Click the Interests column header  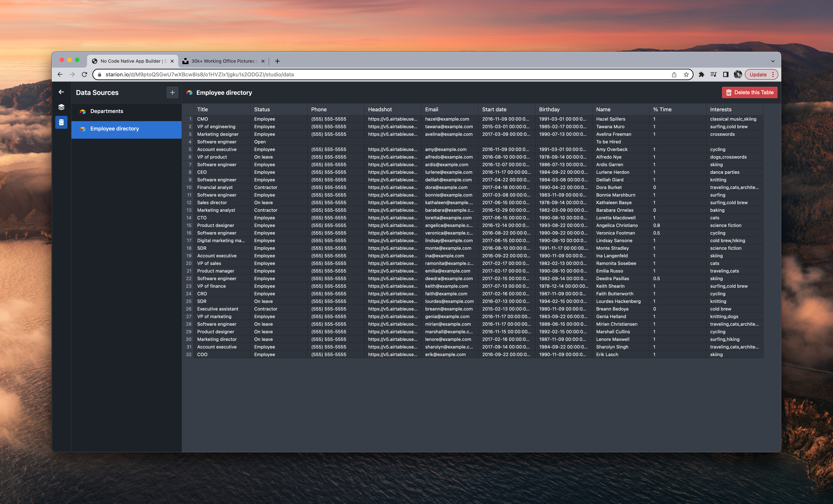(x=735, y=109)
